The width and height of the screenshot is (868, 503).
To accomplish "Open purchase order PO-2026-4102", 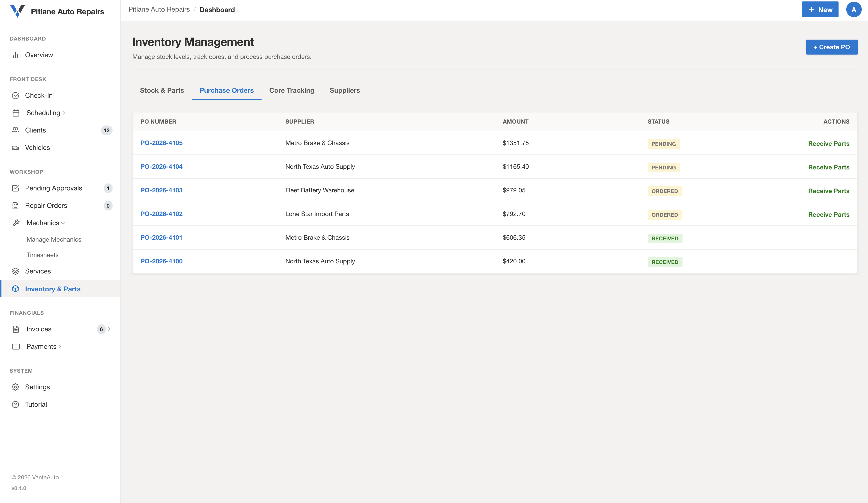I will coord(162,214).
